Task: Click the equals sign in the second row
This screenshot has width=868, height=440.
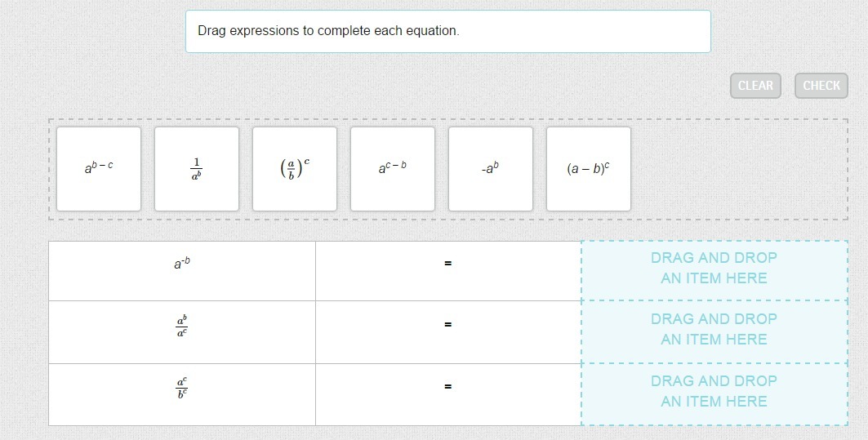Action: 448,325
